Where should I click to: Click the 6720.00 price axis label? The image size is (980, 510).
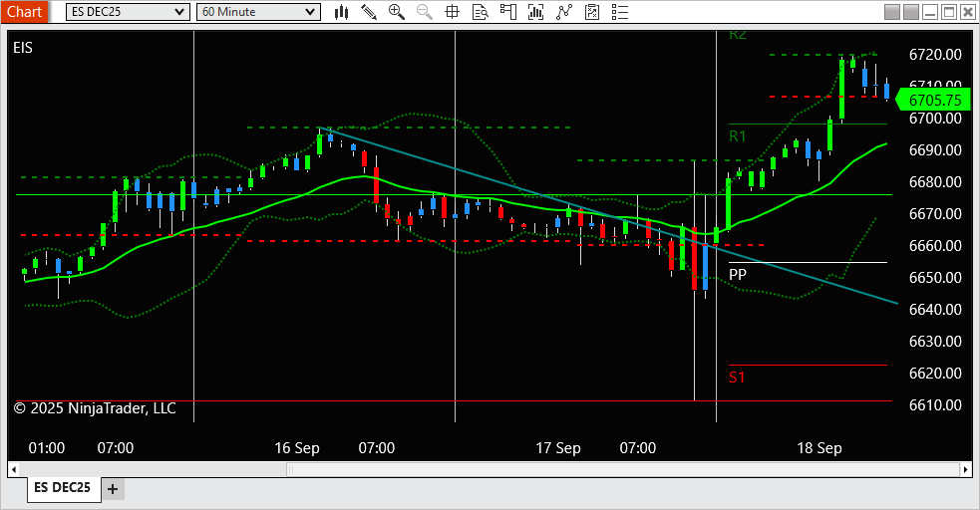tap(935, 55)
